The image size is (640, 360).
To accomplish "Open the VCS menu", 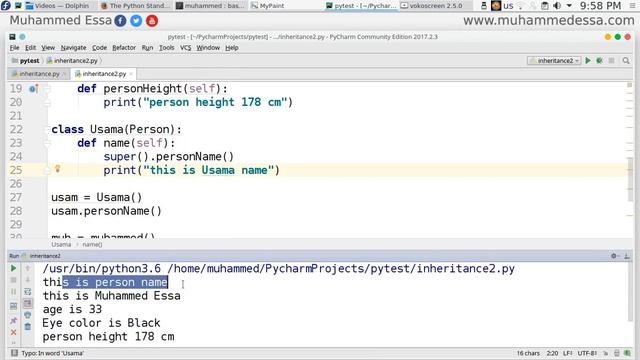I will pos(185,48).
